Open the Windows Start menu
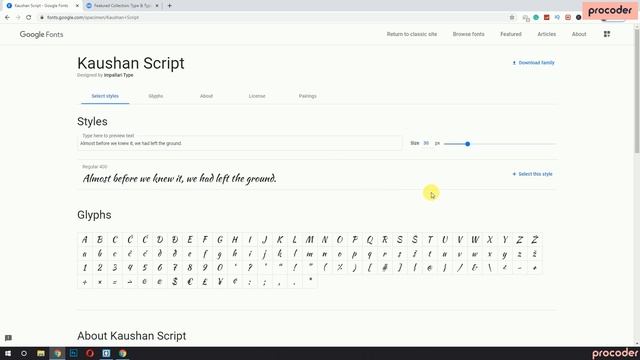640x360 pixels. tap(8, 353)
